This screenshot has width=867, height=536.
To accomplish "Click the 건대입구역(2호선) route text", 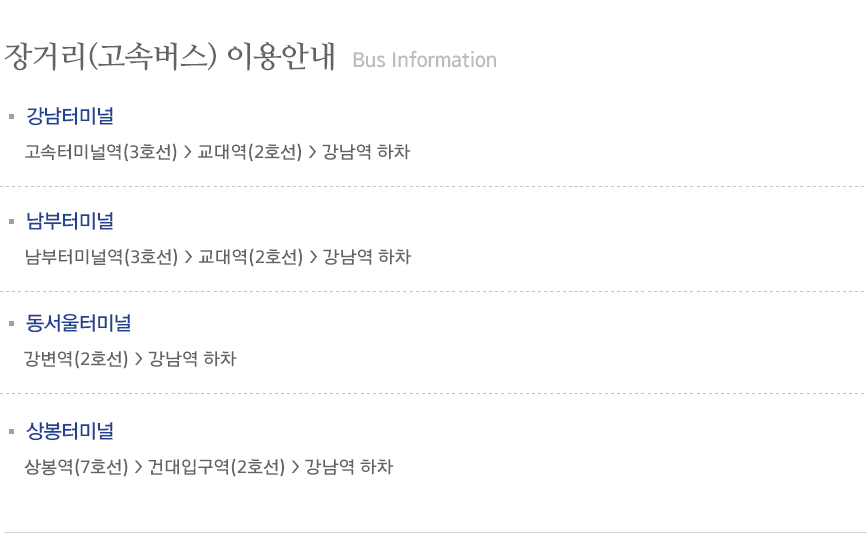I will click(217, 466).
